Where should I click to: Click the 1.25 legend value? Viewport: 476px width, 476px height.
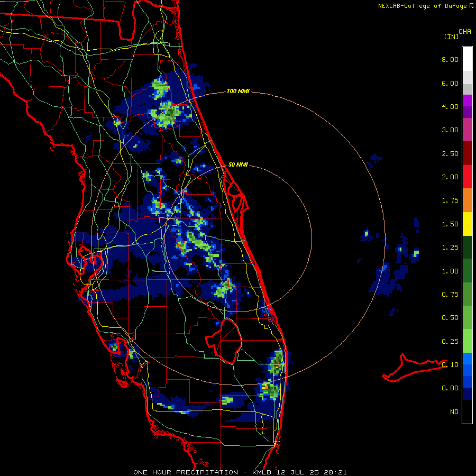(450, 248)
